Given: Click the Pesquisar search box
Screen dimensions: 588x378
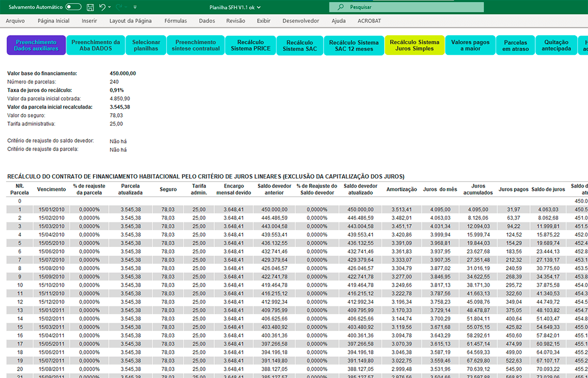Looking at the screenshot, I should pyautogui.click(x=407, y=7).
